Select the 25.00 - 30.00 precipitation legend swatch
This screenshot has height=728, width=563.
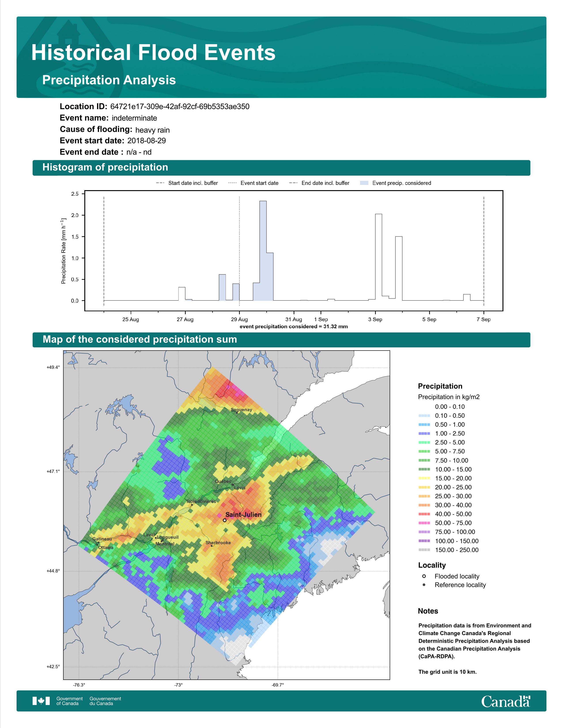[x=424, y=496]
